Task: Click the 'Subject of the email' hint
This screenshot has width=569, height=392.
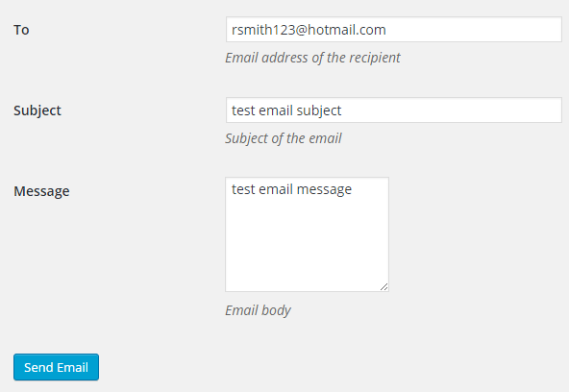Action: [283, 138]
